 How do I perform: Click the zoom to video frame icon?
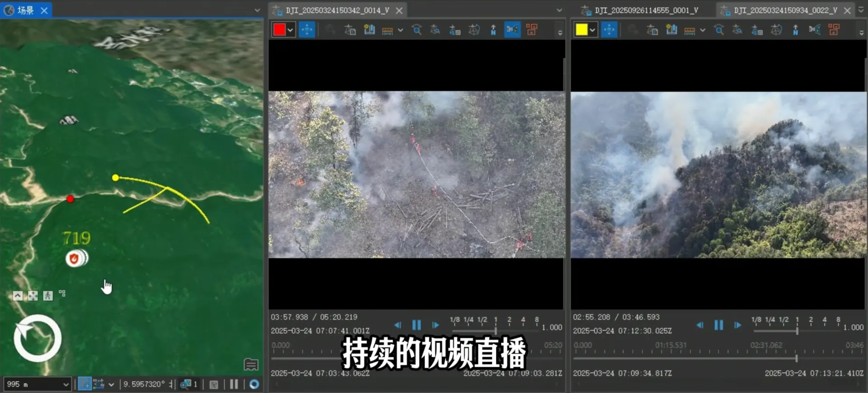pos(416,30)
